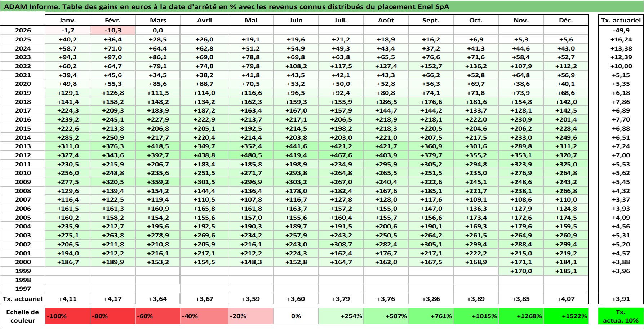Click the -1,7 cell in row 2026
The width and height of the screenshot is (644, 329).
(67, 31)
